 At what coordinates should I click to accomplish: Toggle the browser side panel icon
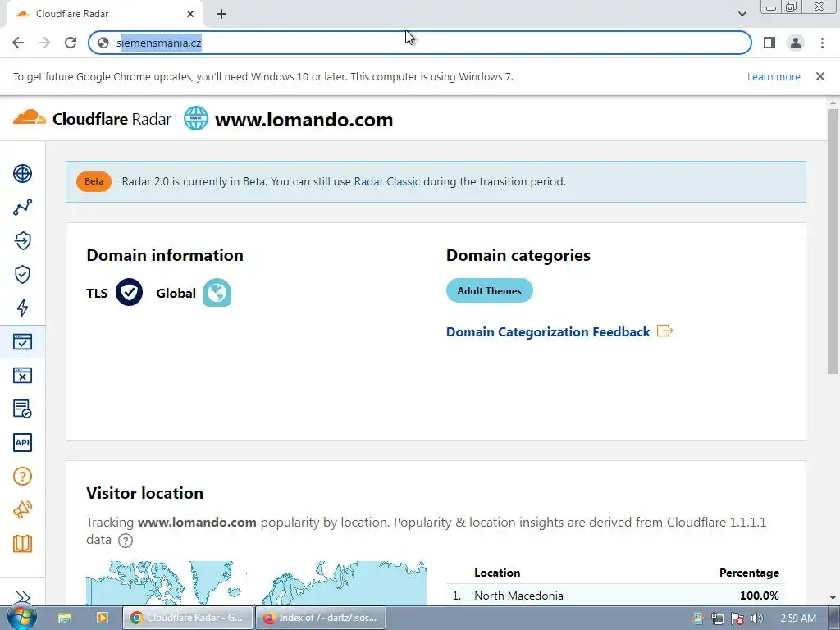pyautogui.click(x=769, y=43)
